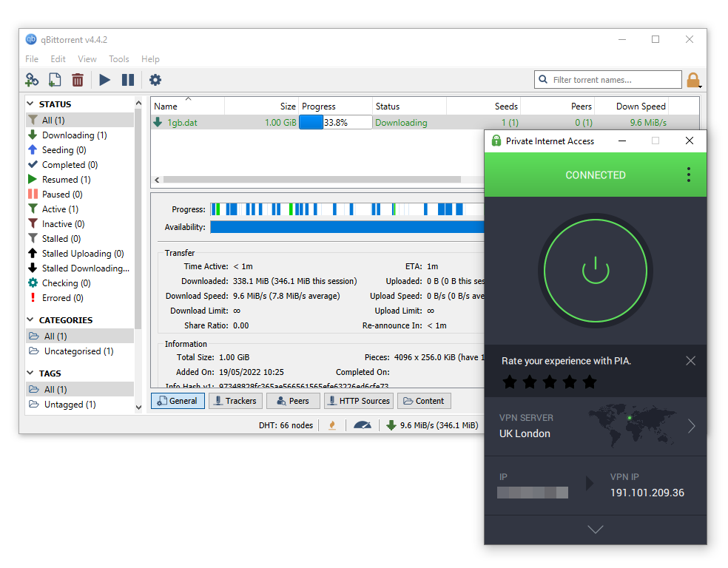Viewport: 728px width, 568px height.
Task: Click the orange lock UI icon
Action: click(x=694, y=81)
